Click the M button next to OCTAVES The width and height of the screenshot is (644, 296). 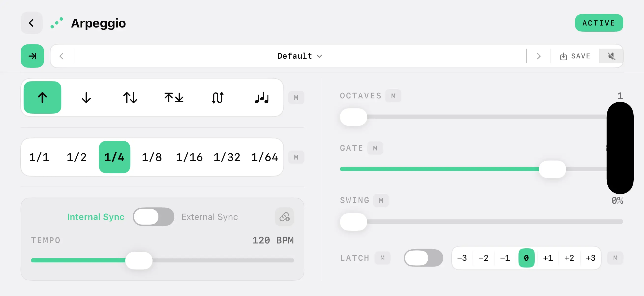(393, 96)
